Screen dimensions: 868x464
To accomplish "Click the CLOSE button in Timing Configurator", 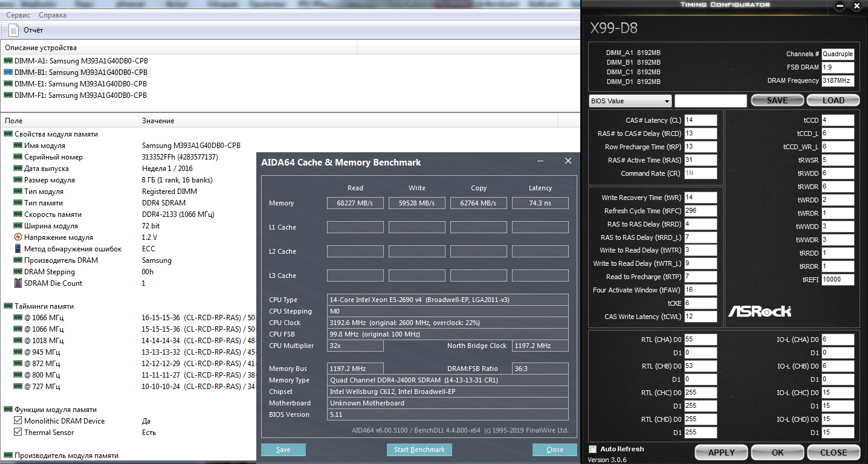I will point(833,453).
